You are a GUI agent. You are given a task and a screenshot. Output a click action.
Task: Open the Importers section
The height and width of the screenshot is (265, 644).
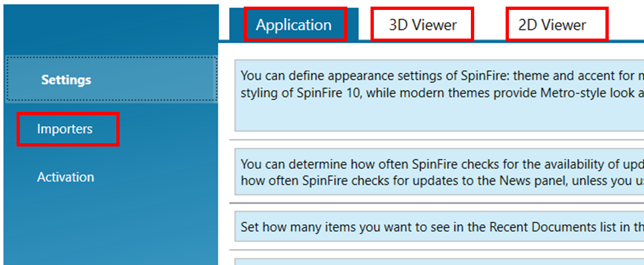(x=65, y=129)
